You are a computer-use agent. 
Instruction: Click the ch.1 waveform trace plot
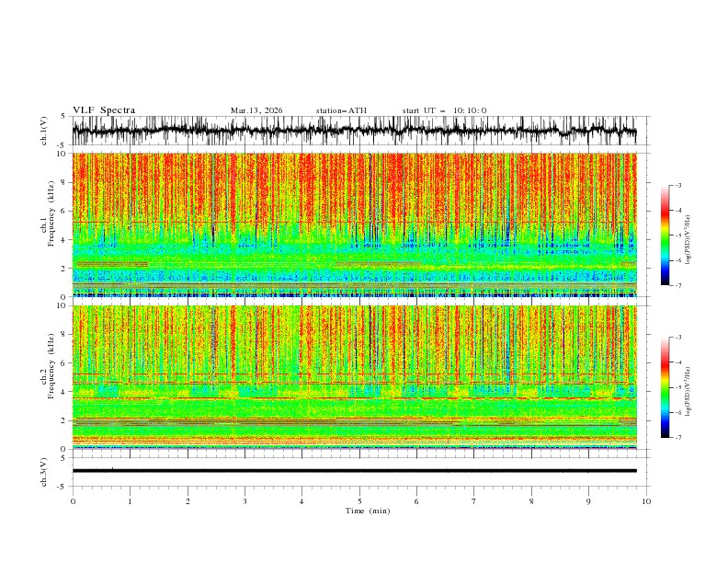(x=354, y=131)
